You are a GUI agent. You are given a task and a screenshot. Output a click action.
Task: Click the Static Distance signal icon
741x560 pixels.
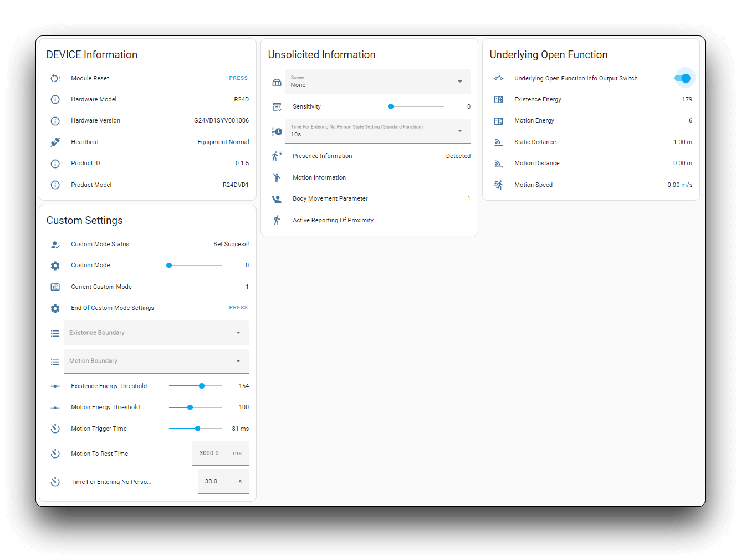[x=499, y=142]
